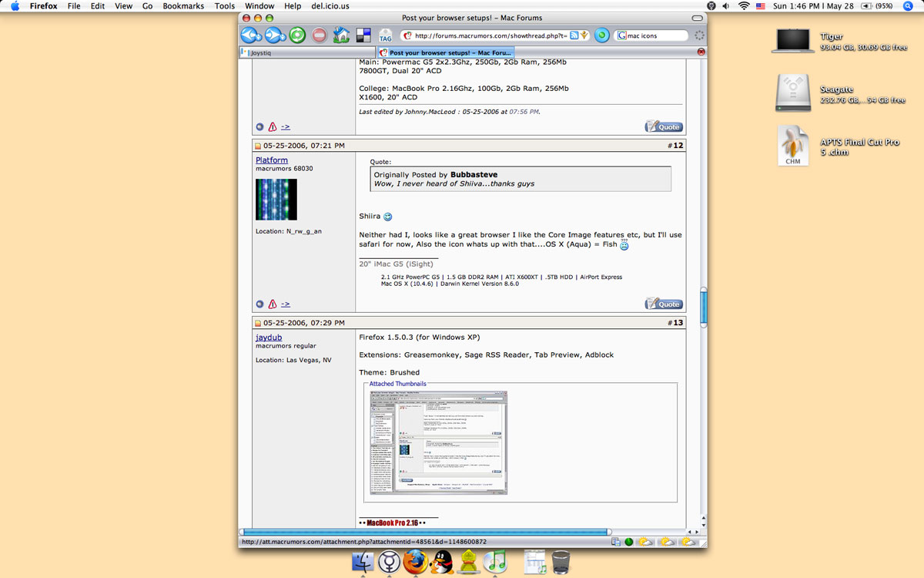This screenshot has width=924, height=578.
Task: Open the QQ penguin app in the Dock
Action: 441,562
